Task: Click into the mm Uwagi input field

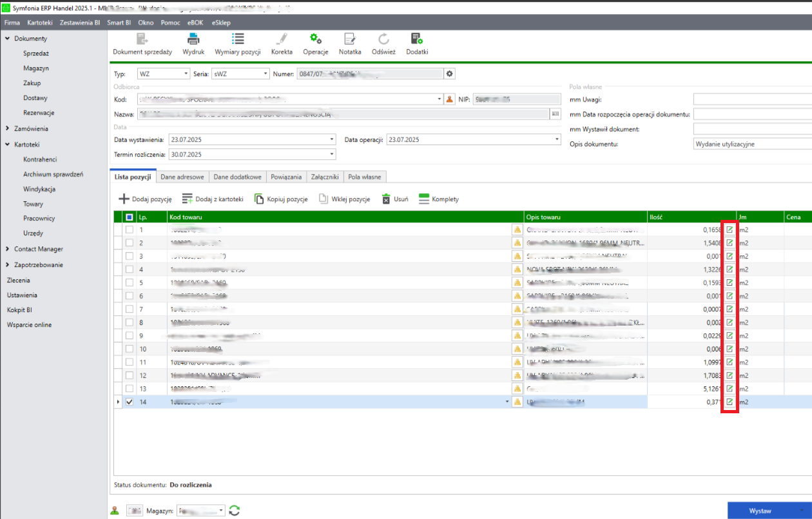Action: pyautogui.click(x=753, y=99)
